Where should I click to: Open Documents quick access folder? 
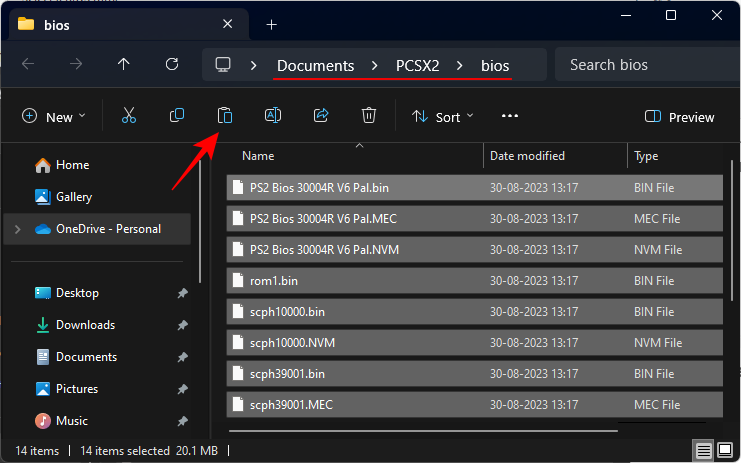pos(86,357)
